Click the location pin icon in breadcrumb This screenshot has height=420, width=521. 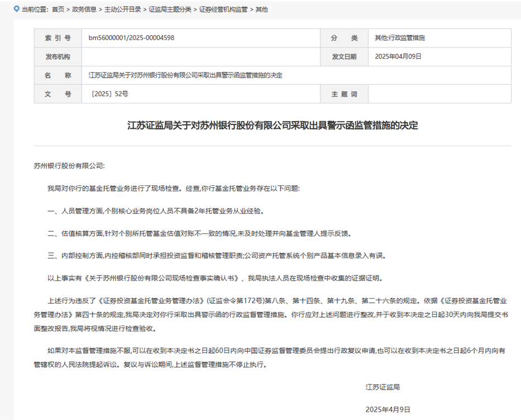17,9
